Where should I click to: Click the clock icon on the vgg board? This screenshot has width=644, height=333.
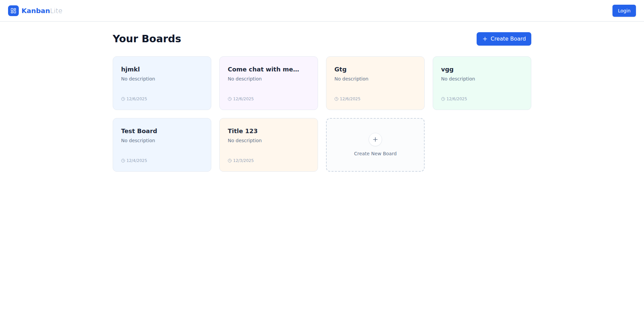443,99
